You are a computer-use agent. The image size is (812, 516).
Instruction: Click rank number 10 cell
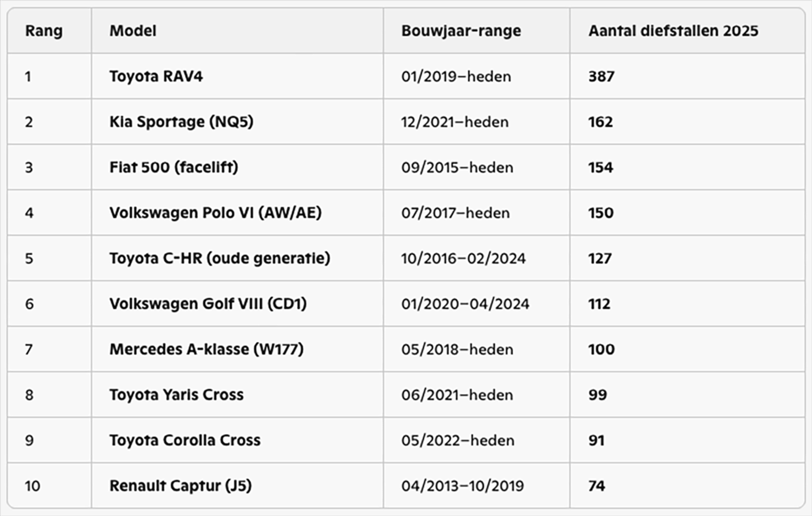pos(32,486)
